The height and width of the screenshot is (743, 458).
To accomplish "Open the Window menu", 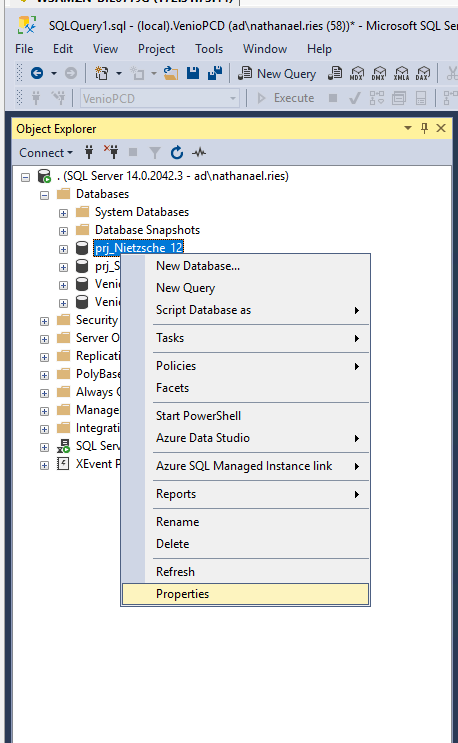I will click(265, 49).
